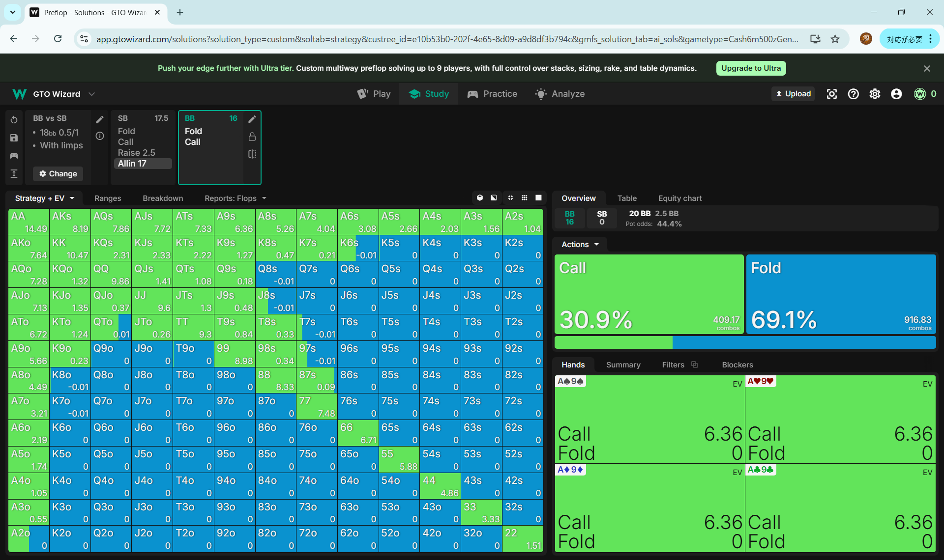Click the save floppy disk icon
The width and height of the screenshot is (944, 560).
click(14, 138)
